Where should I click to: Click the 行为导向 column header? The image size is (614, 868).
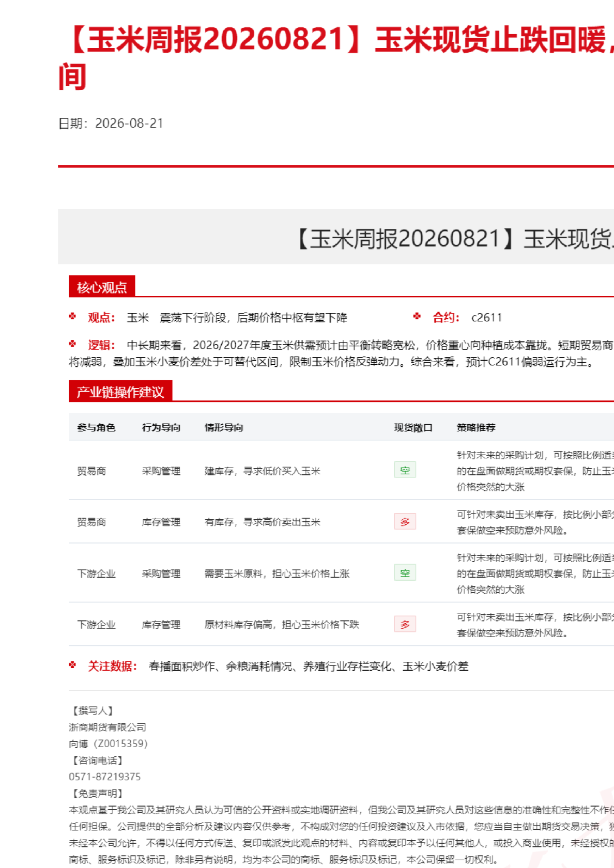coord(161,427)
